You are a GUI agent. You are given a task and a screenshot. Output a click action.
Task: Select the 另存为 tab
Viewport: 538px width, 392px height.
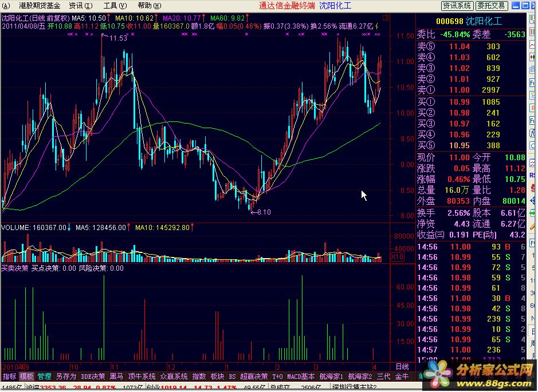click(66, 377)
